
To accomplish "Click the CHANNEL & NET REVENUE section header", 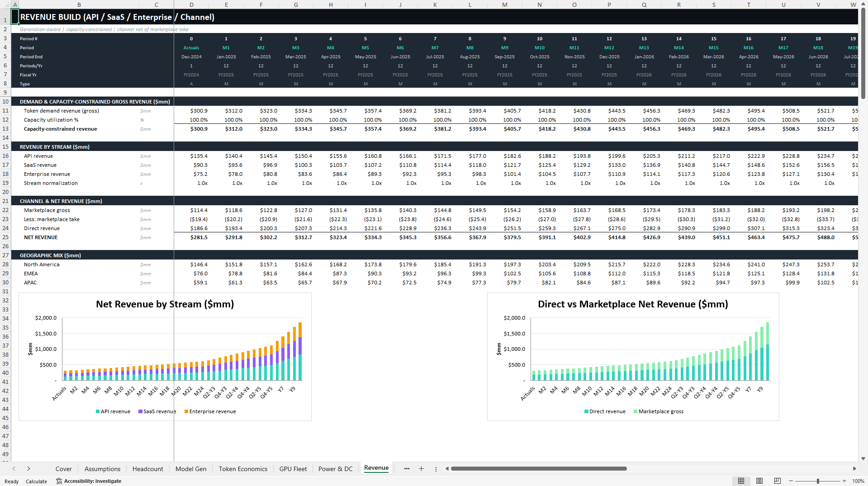I will tap(61, 201).
